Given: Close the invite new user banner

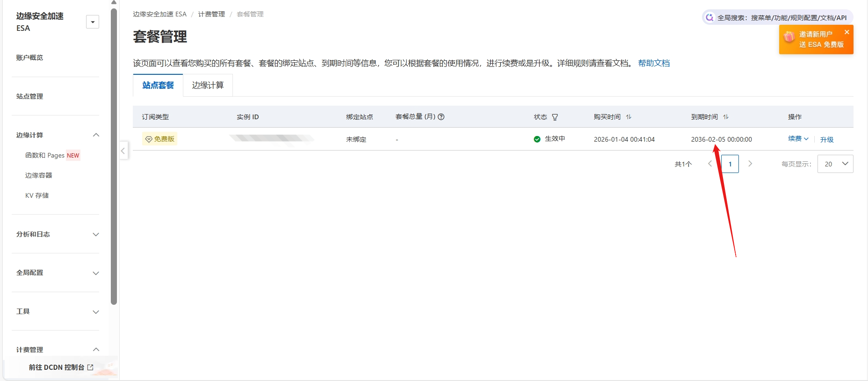Looking at the screenshot, I should click(x=846, y=32).
